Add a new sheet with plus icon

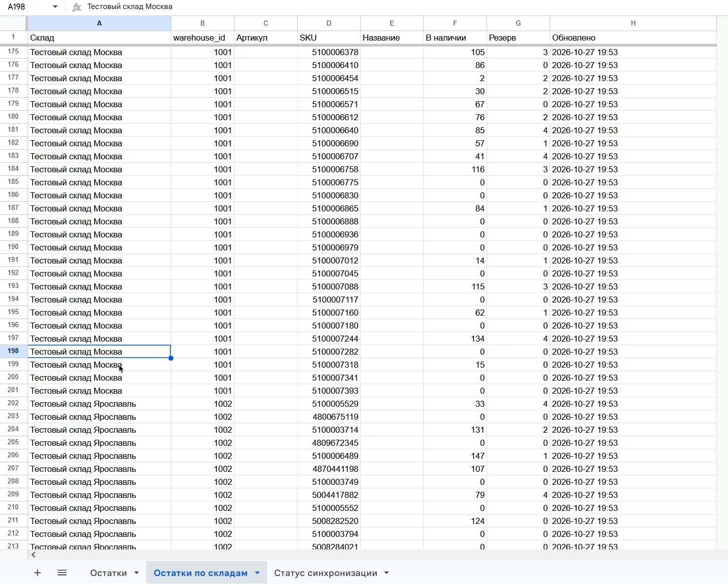(x=38, y=572)
